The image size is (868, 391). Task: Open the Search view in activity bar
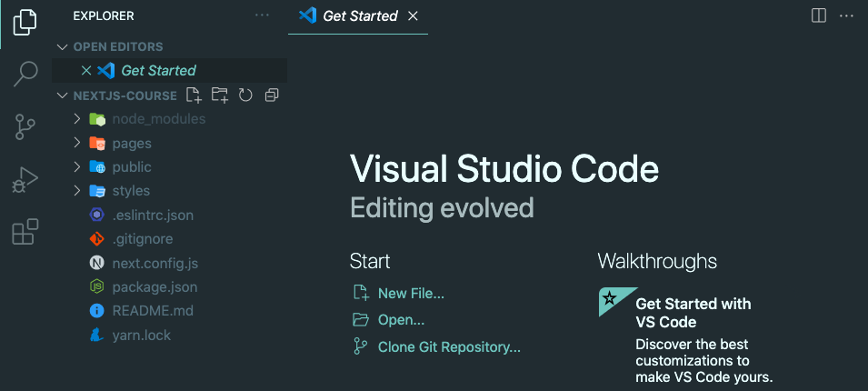coord(25,74)
